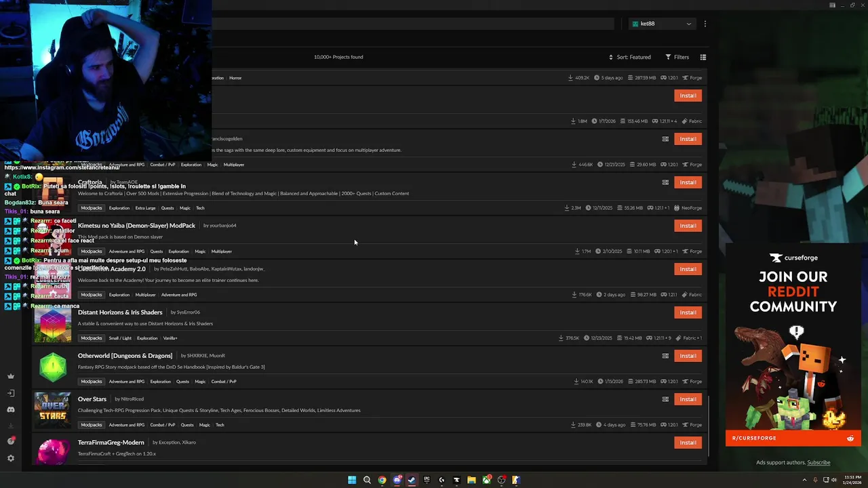Image resolution: width=868 pixels, height=488 pixels.
Task: Open the Windows Start menu
Action: [352, 480]
